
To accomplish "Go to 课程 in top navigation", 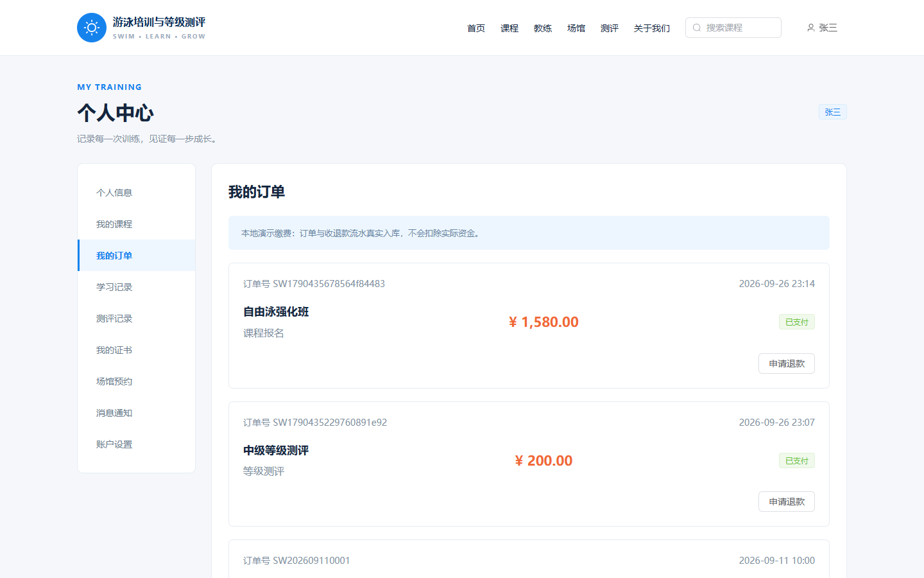I will tap(509, 28).
